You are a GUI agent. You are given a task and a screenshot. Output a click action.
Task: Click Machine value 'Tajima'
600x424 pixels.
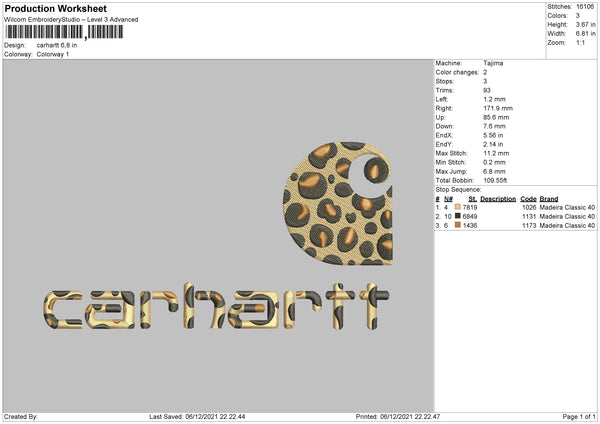[493, 63]
